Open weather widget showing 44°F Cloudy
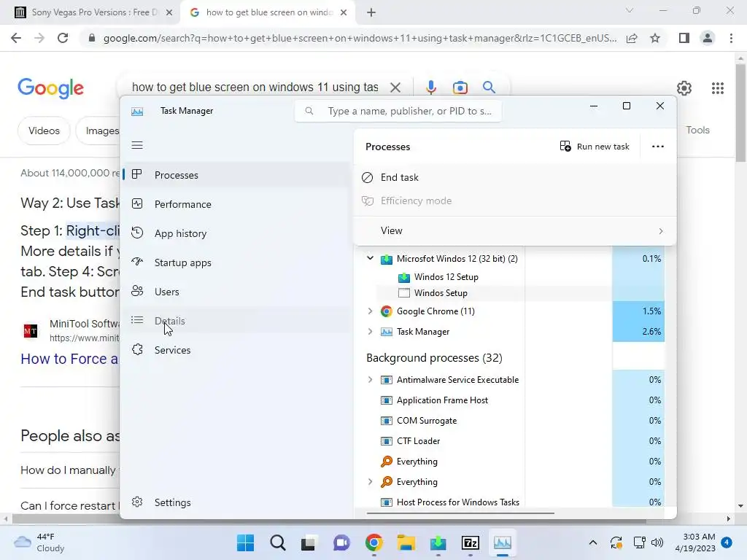 (x=39, y=542)
